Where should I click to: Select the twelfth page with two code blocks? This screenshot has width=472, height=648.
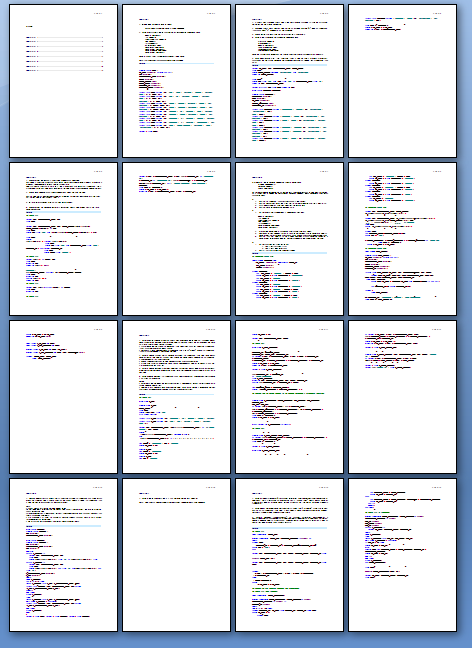click(x=403, y=397)
